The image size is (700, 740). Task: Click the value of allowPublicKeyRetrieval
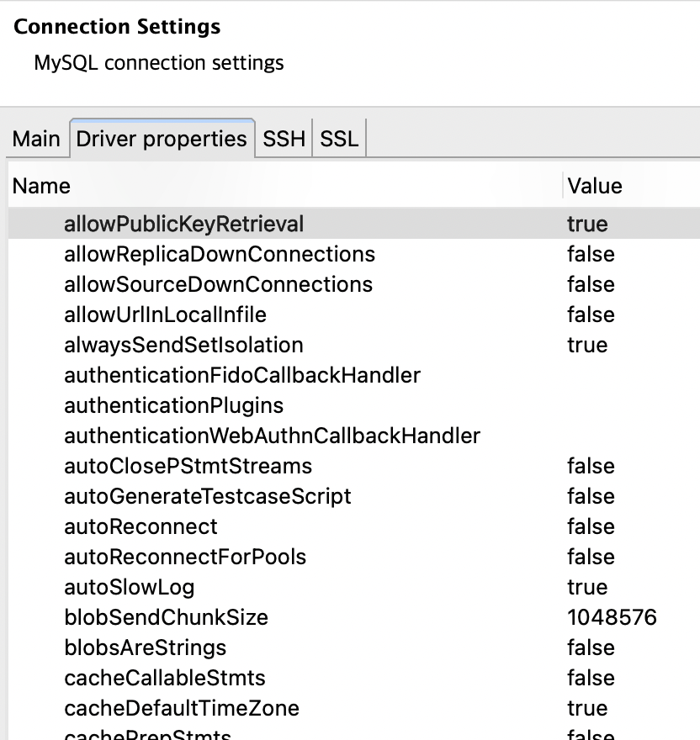(x=587, y=224)
